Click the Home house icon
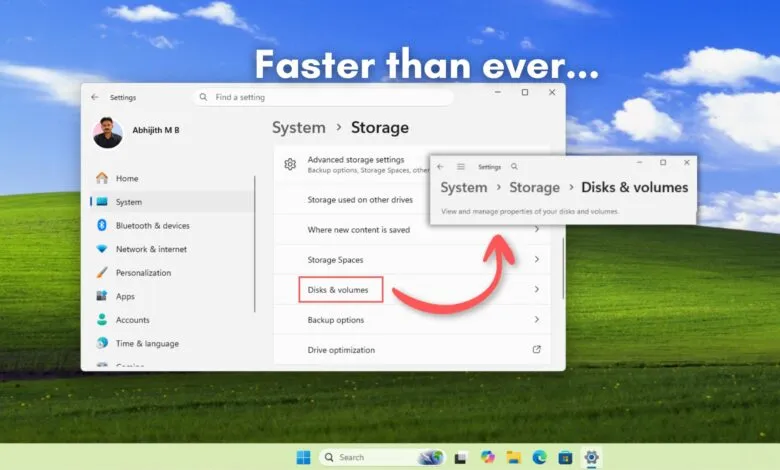This screenshot has width=780, height=470. coord(102,178)
